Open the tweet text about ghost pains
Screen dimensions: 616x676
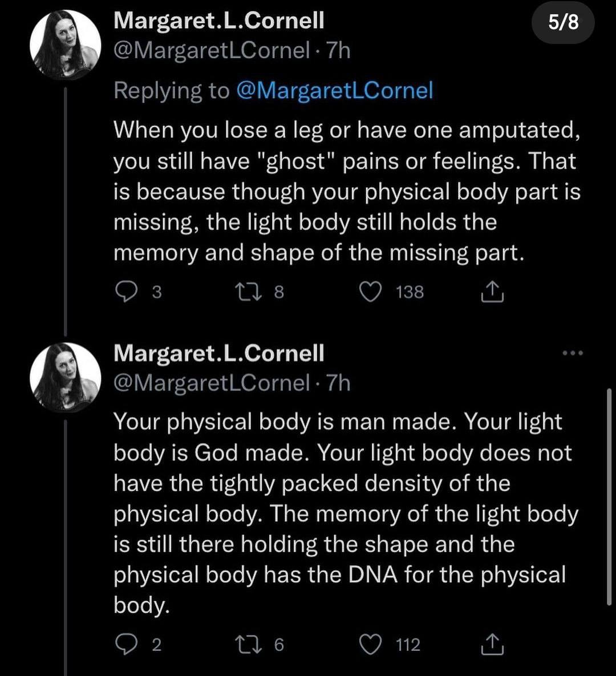[x=347, y=192]
